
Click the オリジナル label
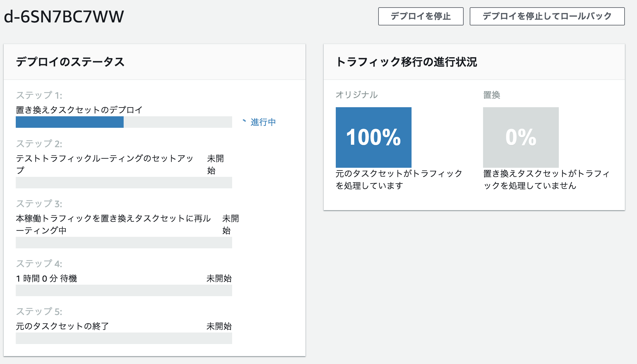tap(356, 95)
